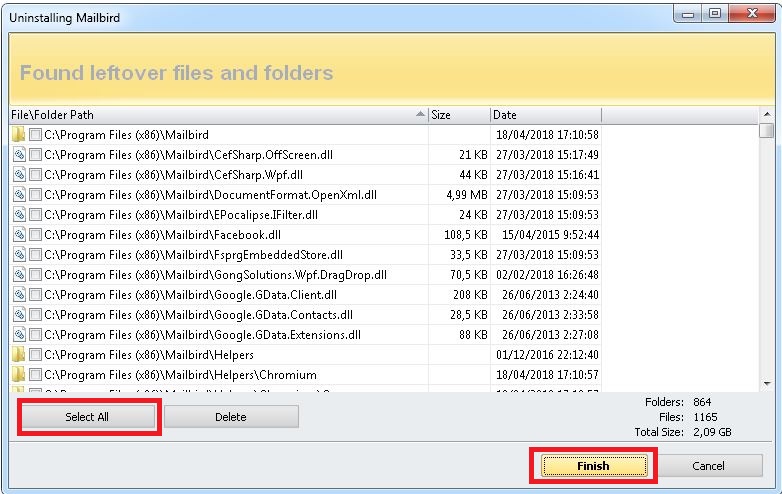
Task: Maximize the Uninstalling Mailbird window
Action: [715, 13]
